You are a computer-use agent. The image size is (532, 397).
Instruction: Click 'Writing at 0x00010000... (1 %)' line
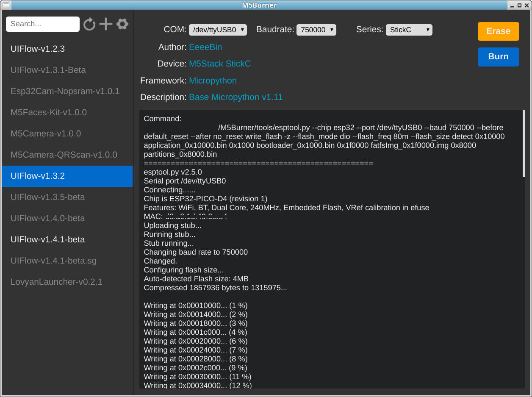tap(196, 305)
